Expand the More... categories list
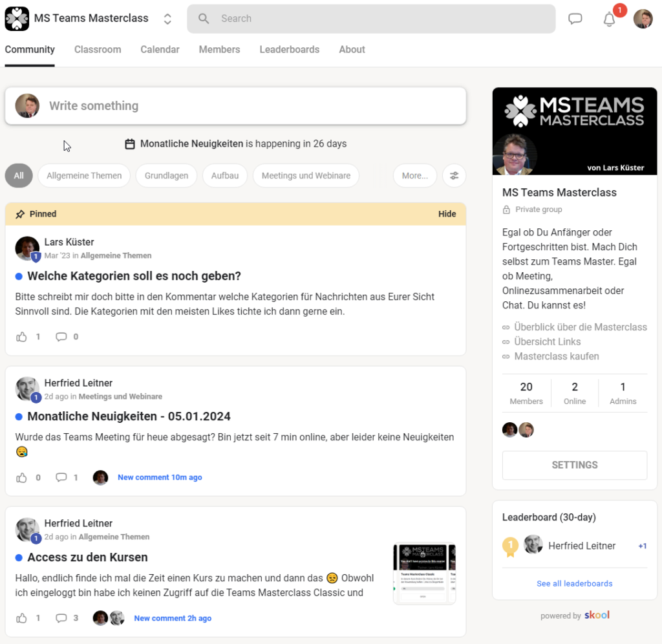 [415, 176]
